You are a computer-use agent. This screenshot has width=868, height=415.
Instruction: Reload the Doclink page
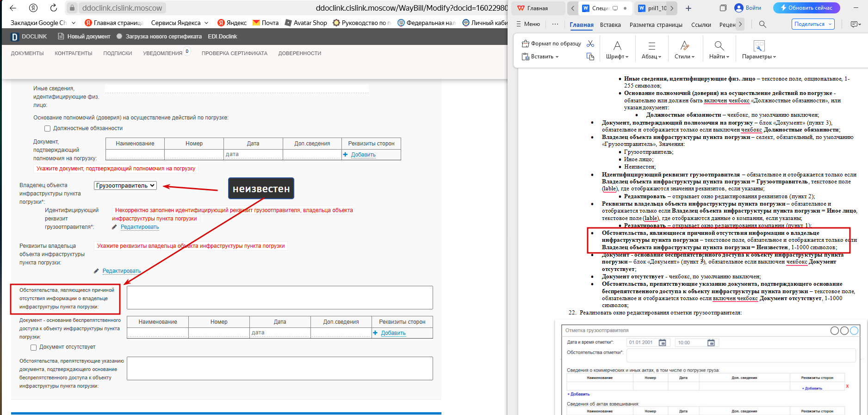tap(54, 8)
